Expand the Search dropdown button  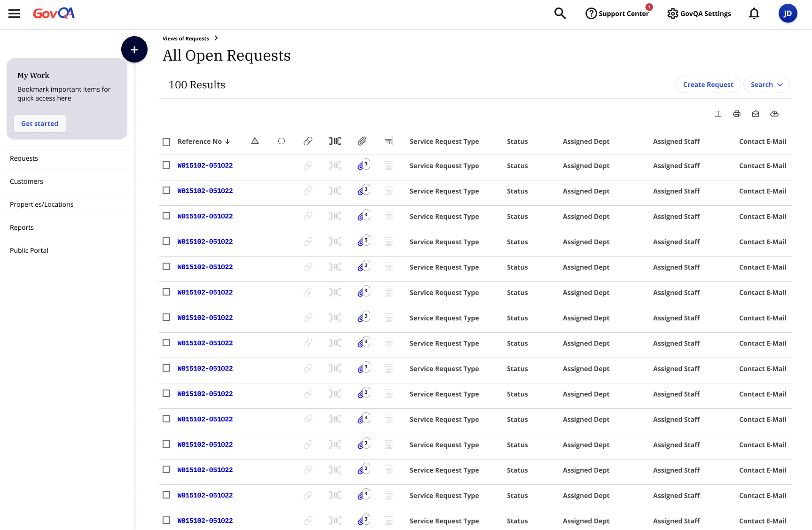tap(766, 85)
